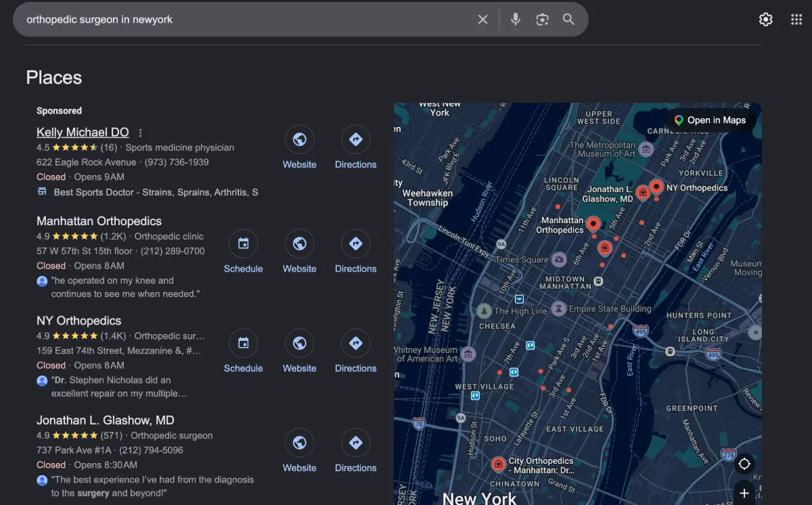
Task: Clear the search box with X icon
Action: coord(482,20)
